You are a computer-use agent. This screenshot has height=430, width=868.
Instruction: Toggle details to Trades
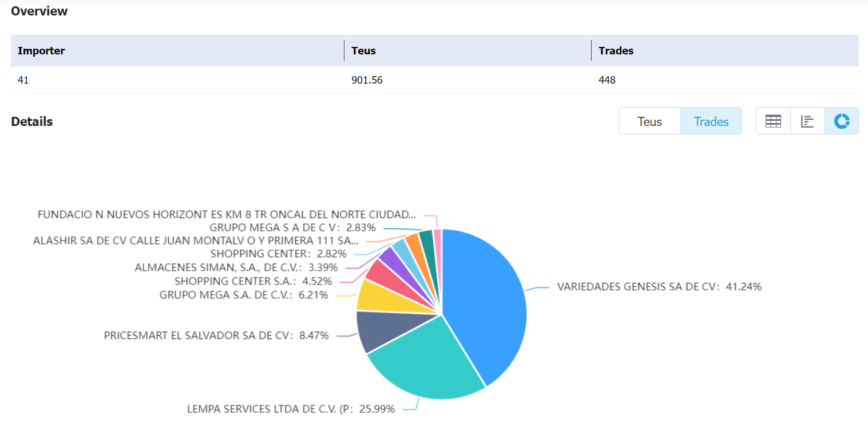tap(711, 121)
